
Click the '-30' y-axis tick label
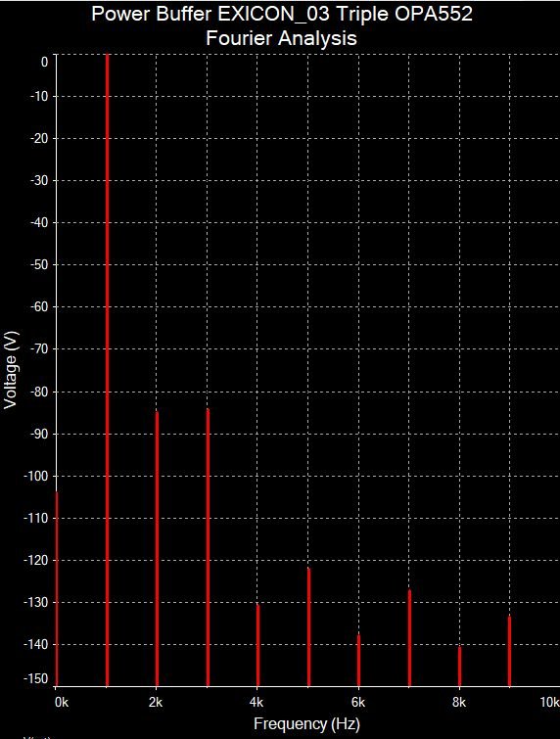coord(38,180)
